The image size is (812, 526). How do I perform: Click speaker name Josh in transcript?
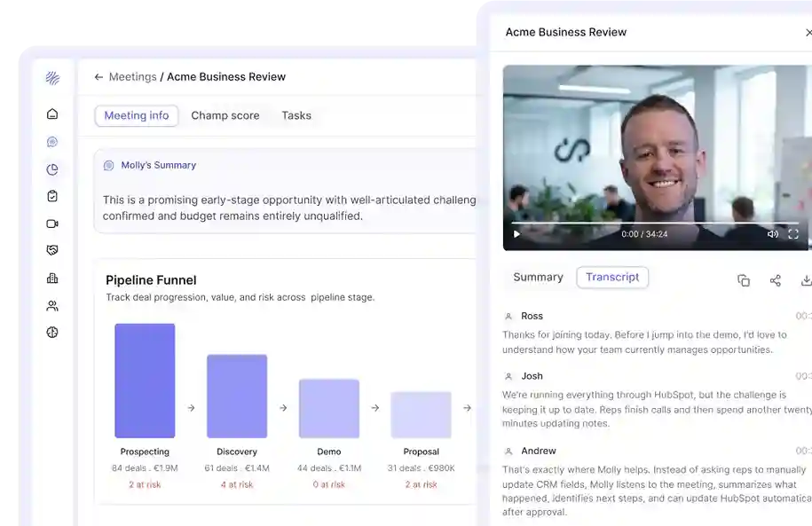(532, 376)
